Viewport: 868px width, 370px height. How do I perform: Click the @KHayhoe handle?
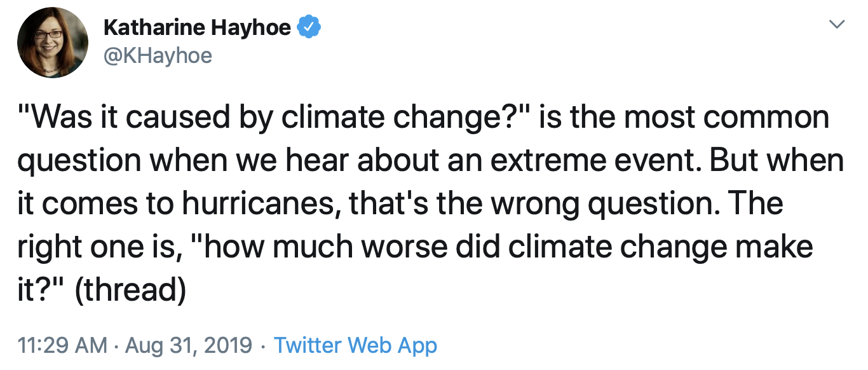tap(157, 56)
